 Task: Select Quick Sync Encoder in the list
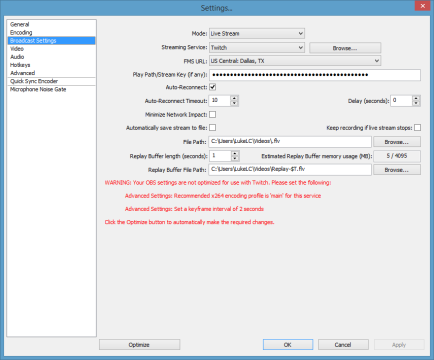pyautogui.click(x=51, y=81)
